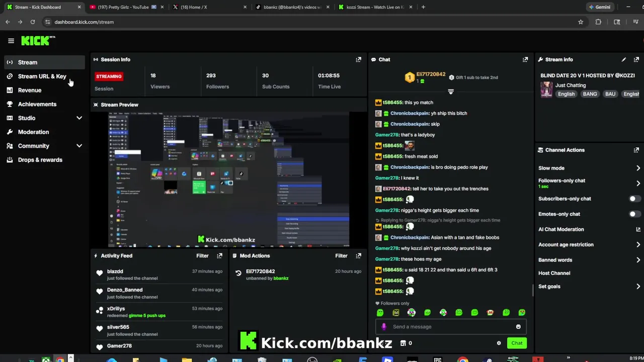Open Activity Feed Filter dropdown
This screenshot has width=644, height=362.
pyautogui.click(x=202, y=255)
